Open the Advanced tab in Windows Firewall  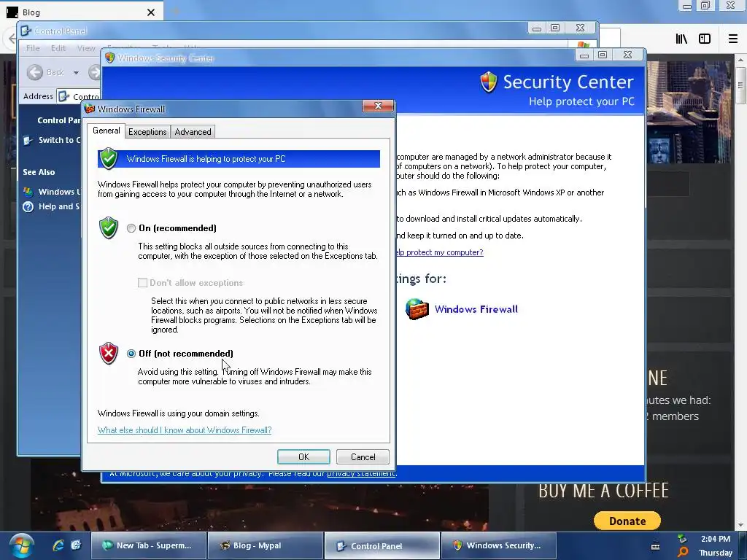pyautogui.click(x=193, y=132)
